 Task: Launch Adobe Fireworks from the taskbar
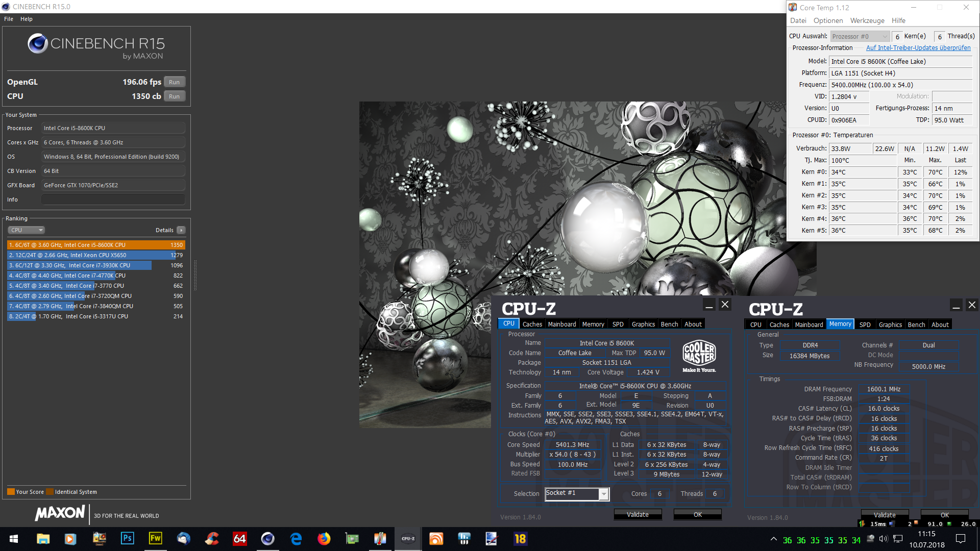[x=155, y=539]
